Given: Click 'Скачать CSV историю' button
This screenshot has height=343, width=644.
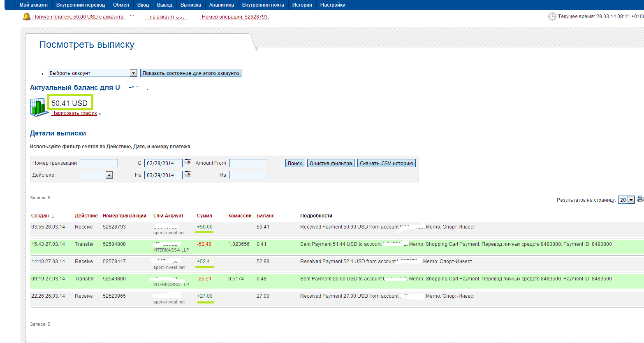Looking at the screenshot, I should pos(386,163).
